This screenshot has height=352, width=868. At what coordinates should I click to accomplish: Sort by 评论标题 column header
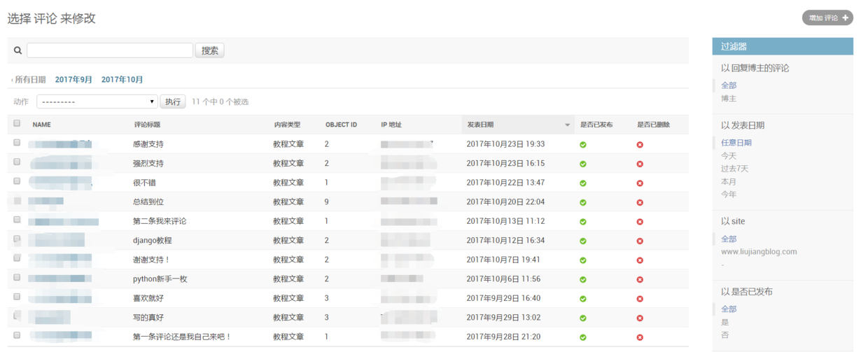(x=147, y=125)
